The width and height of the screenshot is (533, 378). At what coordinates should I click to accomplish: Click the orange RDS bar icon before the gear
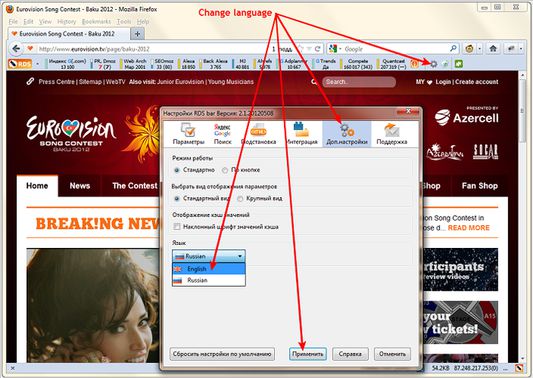click(x=414, y=64)
